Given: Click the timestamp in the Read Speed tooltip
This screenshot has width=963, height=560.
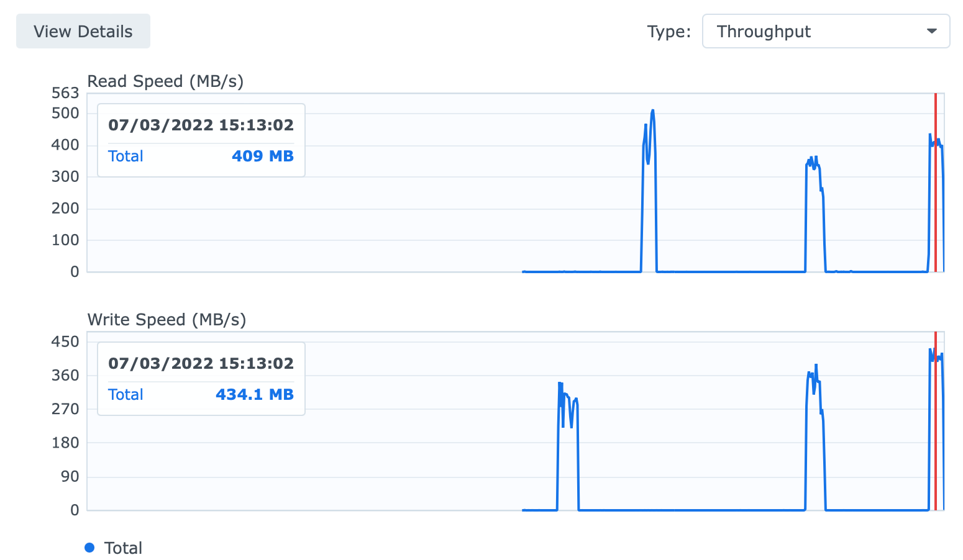Looking at the screenshot, I should pos(201,125).
